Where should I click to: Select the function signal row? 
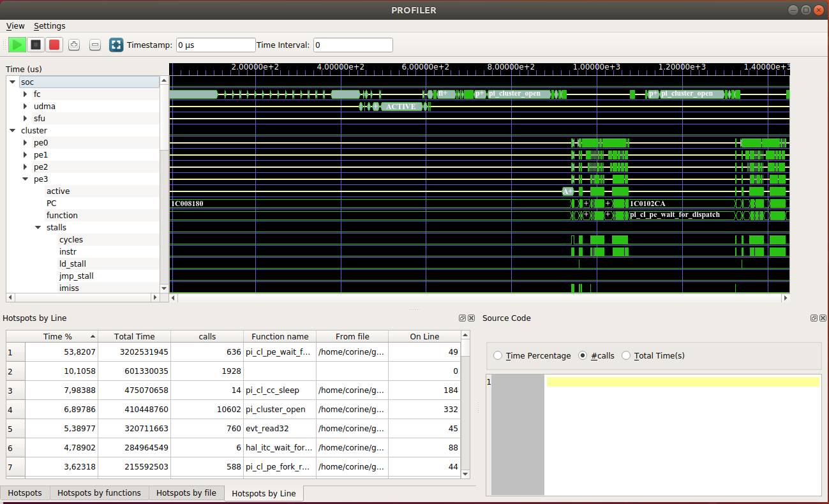(62, 215)
